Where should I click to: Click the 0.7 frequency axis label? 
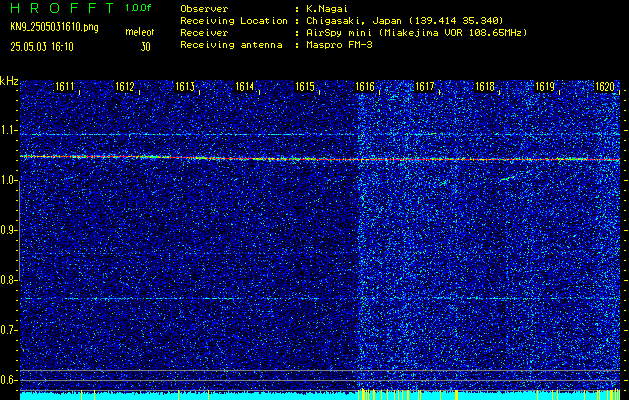[8, 330]
